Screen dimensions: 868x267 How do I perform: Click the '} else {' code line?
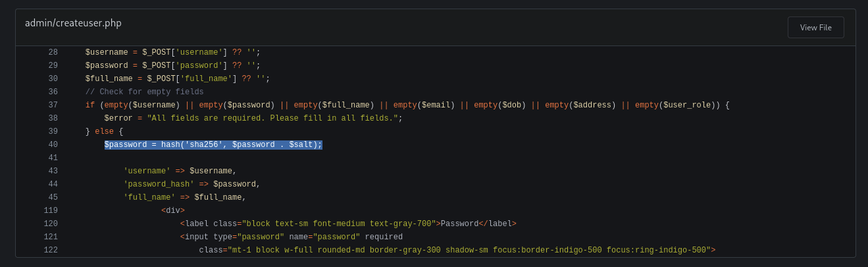[x=105, y=131]
